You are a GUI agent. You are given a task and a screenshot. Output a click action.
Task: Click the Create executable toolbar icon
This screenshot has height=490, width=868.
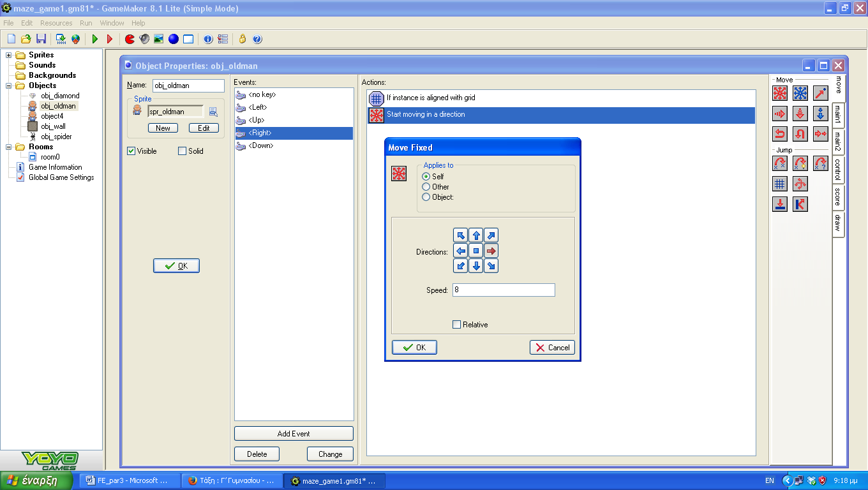(61, 39)
